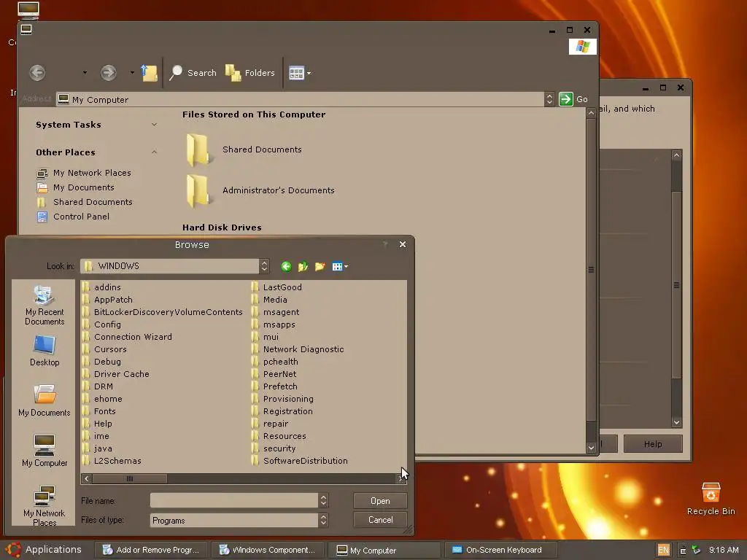Open the View Menu icon in Browse dialog
Viewport: 747px width, 560px height.
click(340, 267)
